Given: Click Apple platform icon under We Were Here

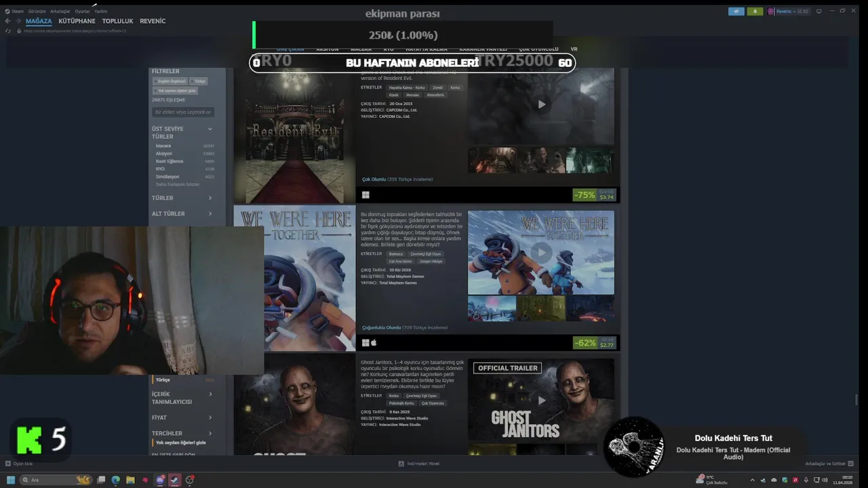Looking at the screenshot, I should [x=374, y=343].
